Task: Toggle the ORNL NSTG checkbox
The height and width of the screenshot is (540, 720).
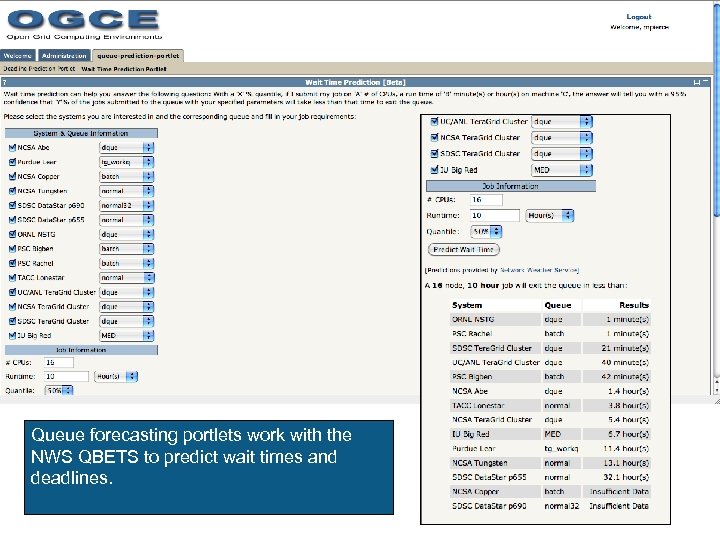Action: tap(12, 234)
